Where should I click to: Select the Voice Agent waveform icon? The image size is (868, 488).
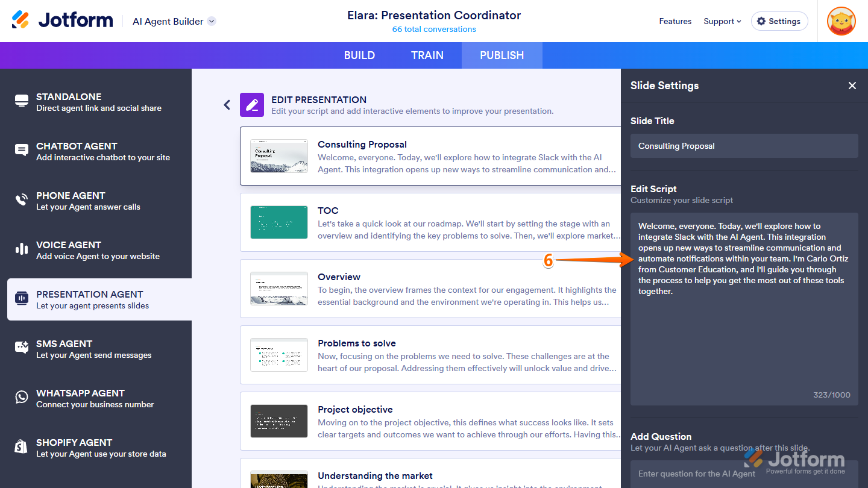22,249
